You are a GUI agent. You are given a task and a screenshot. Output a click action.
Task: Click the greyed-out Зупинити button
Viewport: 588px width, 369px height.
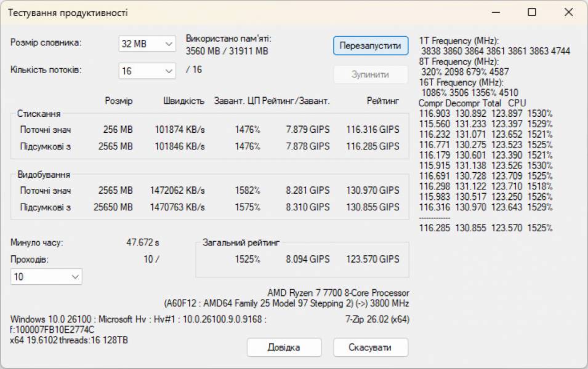(371, 74)
